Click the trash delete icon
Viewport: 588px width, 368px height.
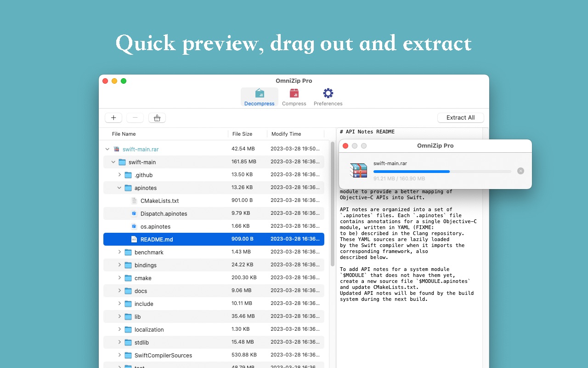[x=157, y=118]
